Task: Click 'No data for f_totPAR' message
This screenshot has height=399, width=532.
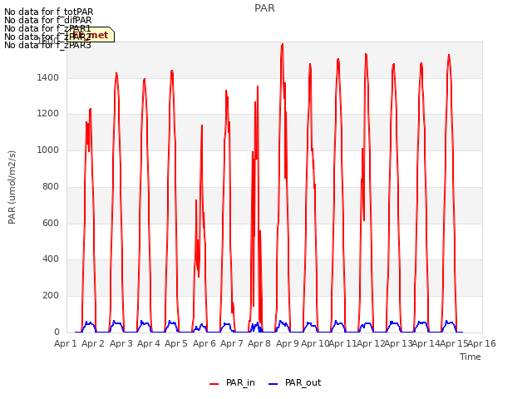Action: [48, 12]
